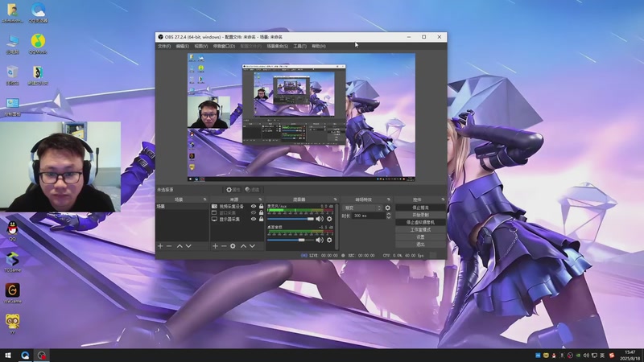Increase transition duration with up arrow
This screenshot has width=644, height=362.
coord(389,214)
